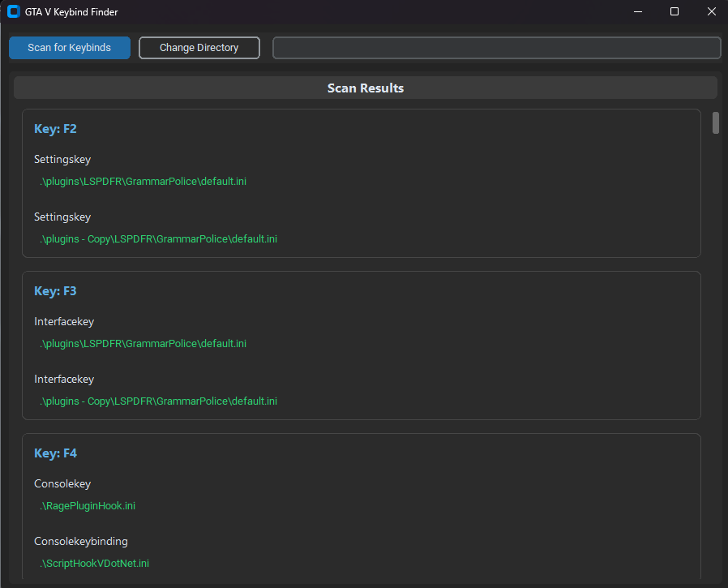Click the ScriptHookVDotNet.ini file path
728x588 pixels.
(95, 564)
